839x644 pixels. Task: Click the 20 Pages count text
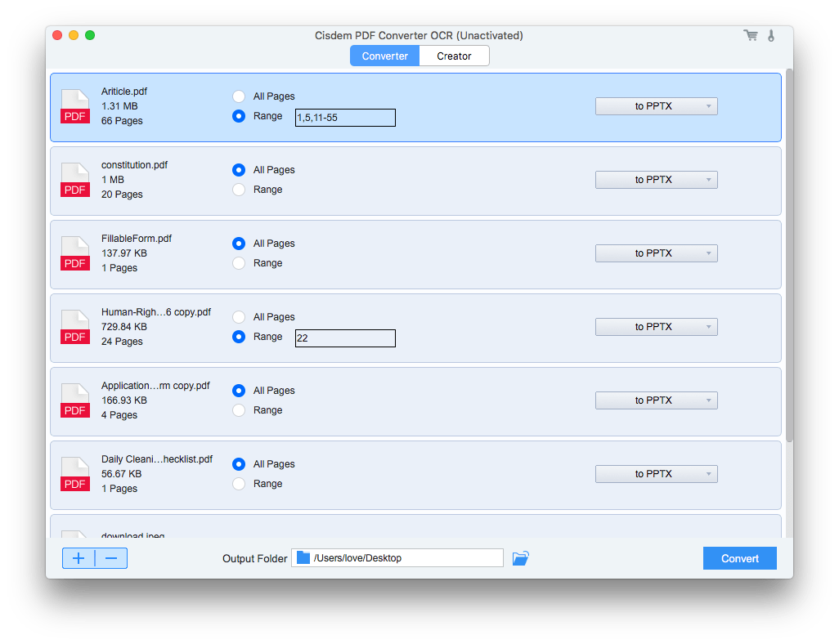coord(122,195)
